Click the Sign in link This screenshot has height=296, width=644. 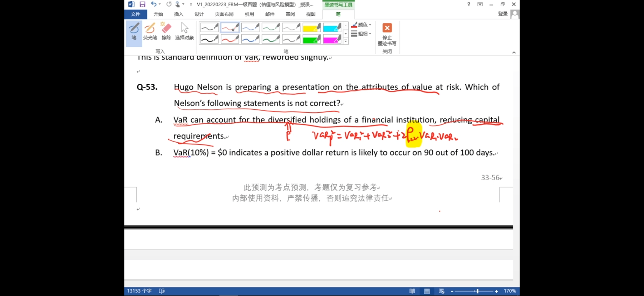point(503,14)
